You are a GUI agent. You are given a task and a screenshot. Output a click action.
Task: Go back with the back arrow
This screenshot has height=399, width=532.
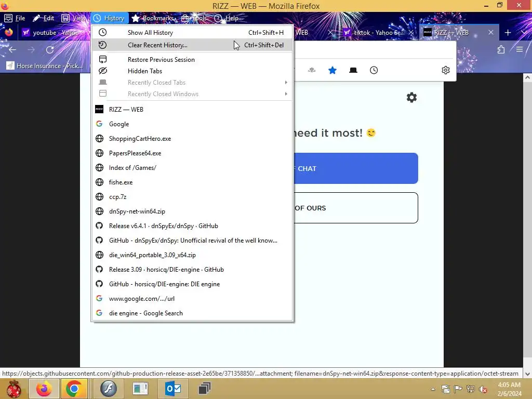12,50
